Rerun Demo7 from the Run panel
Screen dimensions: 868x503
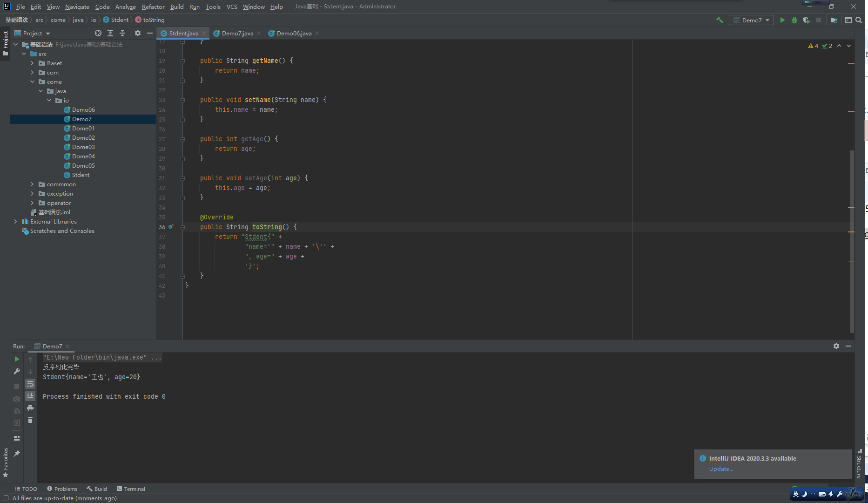[x=17, y=359]
